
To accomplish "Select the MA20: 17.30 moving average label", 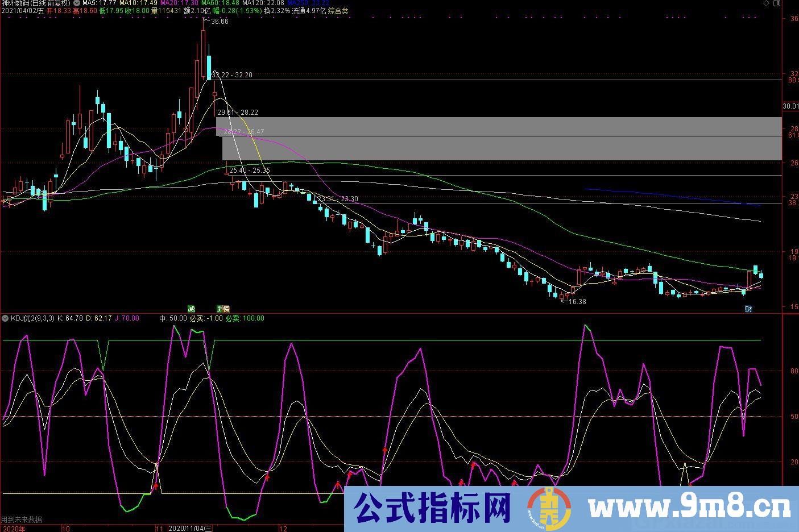I will coord(179,3).
